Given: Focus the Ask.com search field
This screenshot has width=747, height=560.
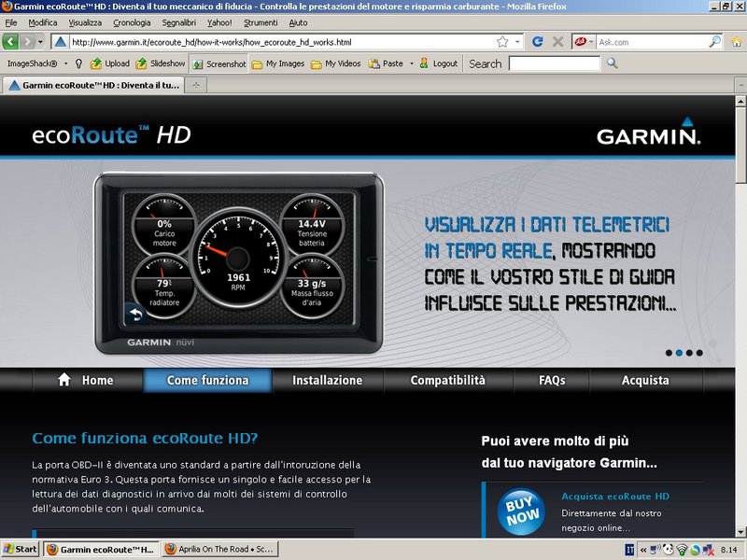Looking at the screenshot, I should 652,42.
